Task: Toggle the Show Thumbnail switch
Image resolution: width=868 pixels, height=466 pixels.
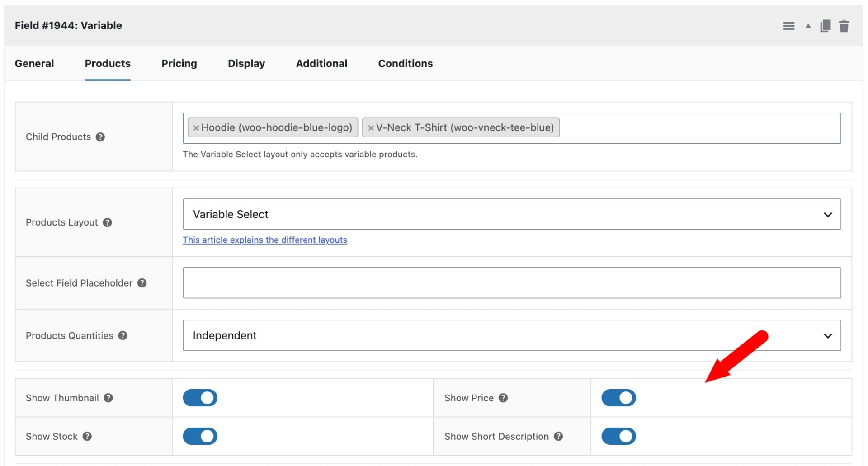Action: [200, 398]
